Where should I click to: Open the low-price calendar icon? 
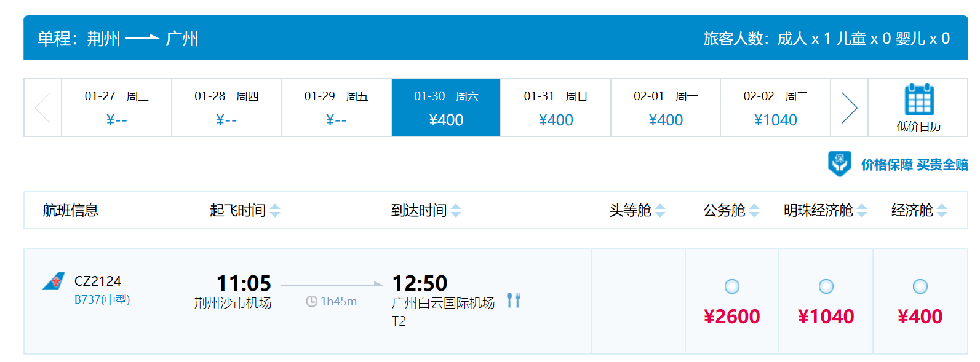919,100
